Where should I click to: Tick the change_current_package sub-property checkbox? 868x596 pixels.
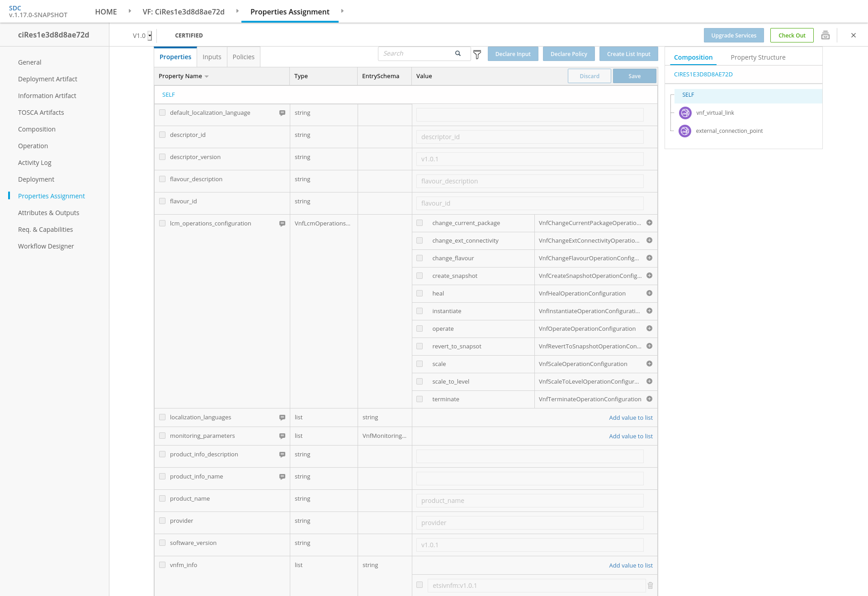(420, 223)
